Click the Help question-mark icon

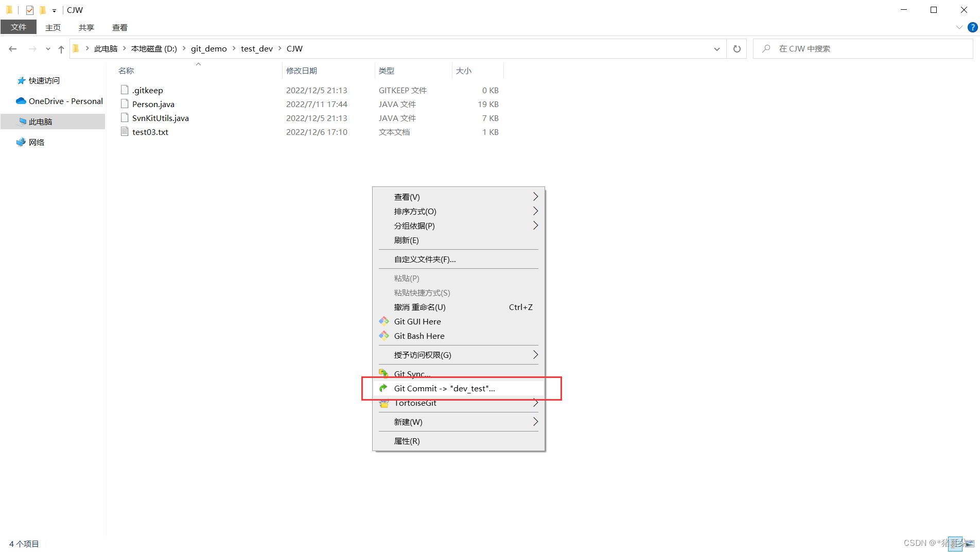click(x=973, y=27)
